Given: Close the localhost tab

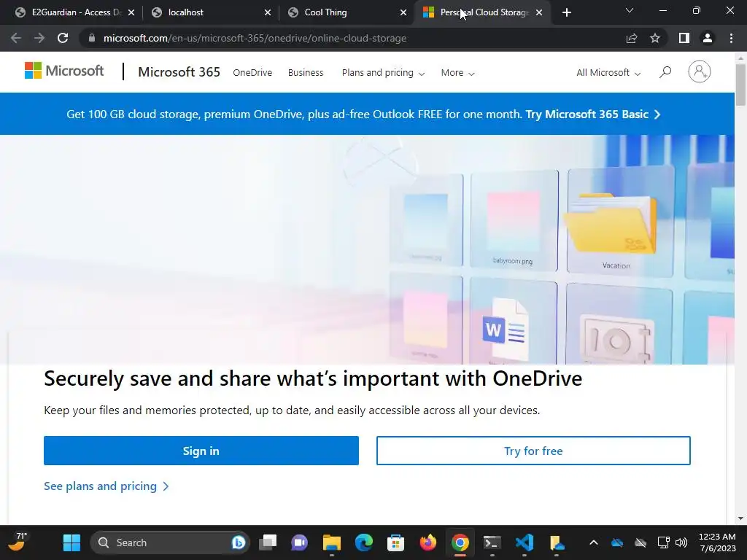Looking at the screenshot, I should pos(268,12).
